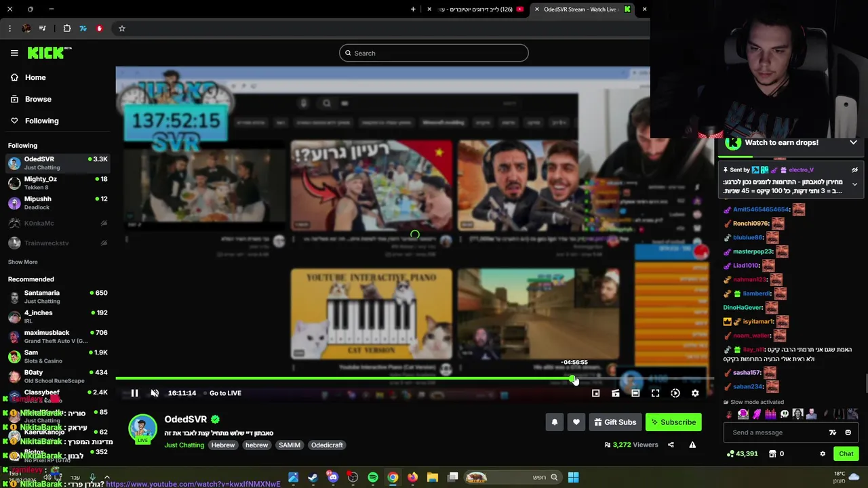Screen dimensions: 868x488
Task: Toggle picture-in-picture mini player
Action: tap(595, 393)
